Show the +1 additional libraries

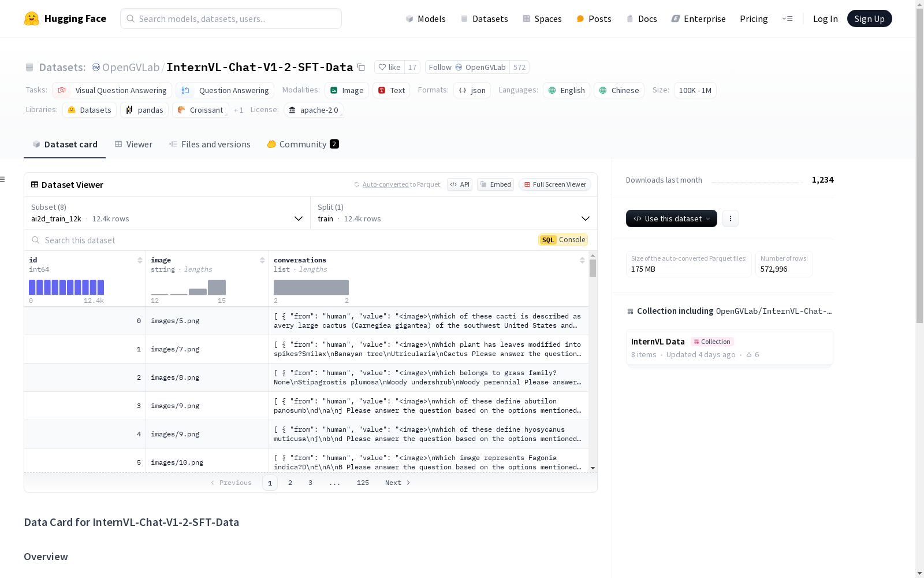click(x=239, y=110)
